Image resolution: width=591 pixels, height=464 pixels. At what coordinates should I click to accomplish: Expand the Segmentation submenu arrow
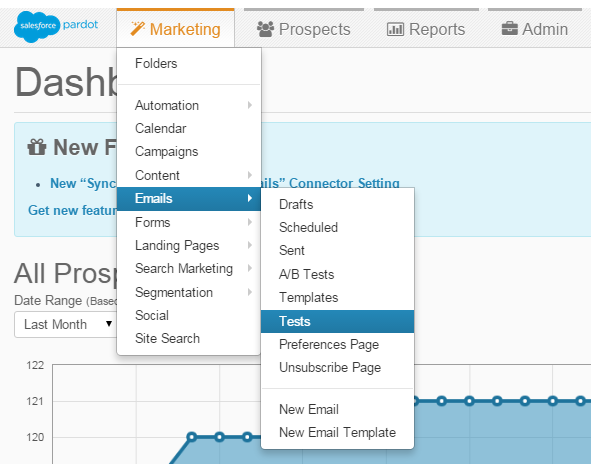coord(250,292)
